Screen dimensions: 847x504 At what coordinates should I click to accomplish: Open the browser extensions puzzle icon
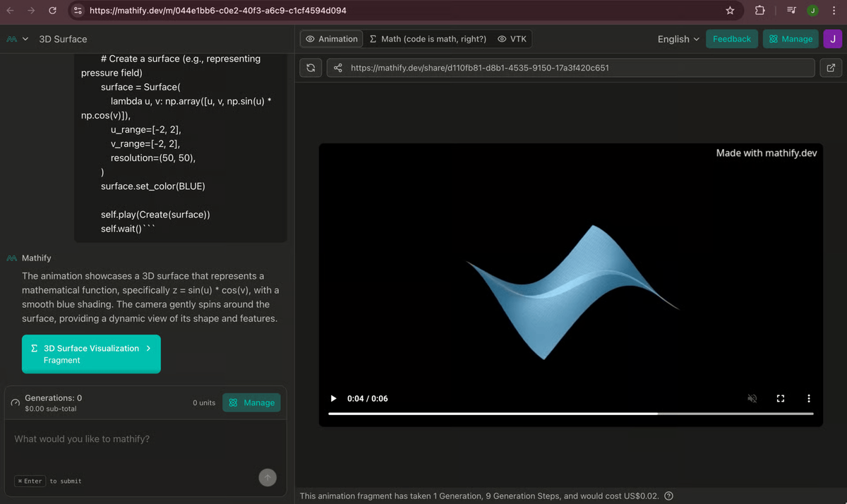(759, 11)
